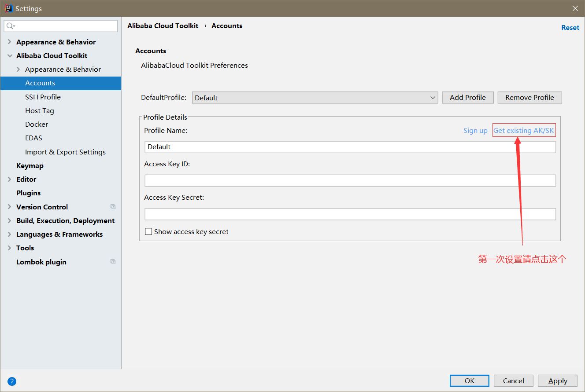The image size is (585, 392).
Task: Enable Show access key secret checkbox
Action: pos(148,231)
